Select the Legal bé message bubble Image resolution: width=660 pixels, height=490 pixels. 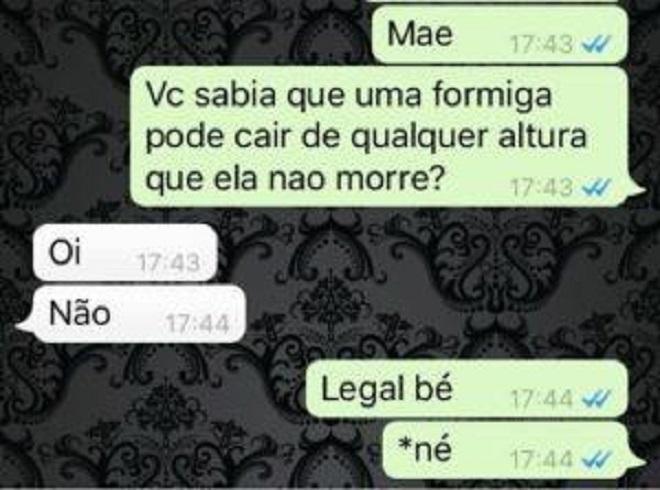coord(466,389)
